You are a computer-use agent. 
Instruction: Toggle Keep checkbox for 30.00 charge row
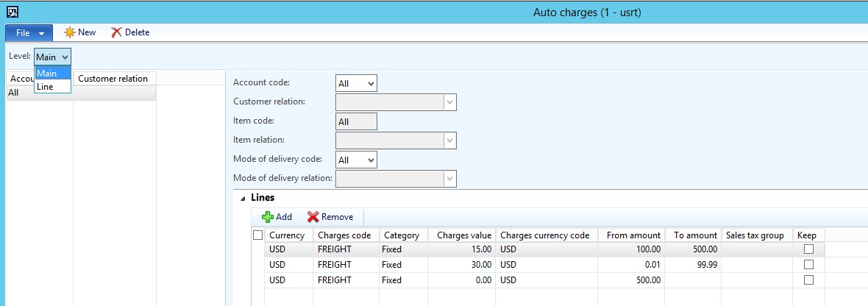point(808,265)
